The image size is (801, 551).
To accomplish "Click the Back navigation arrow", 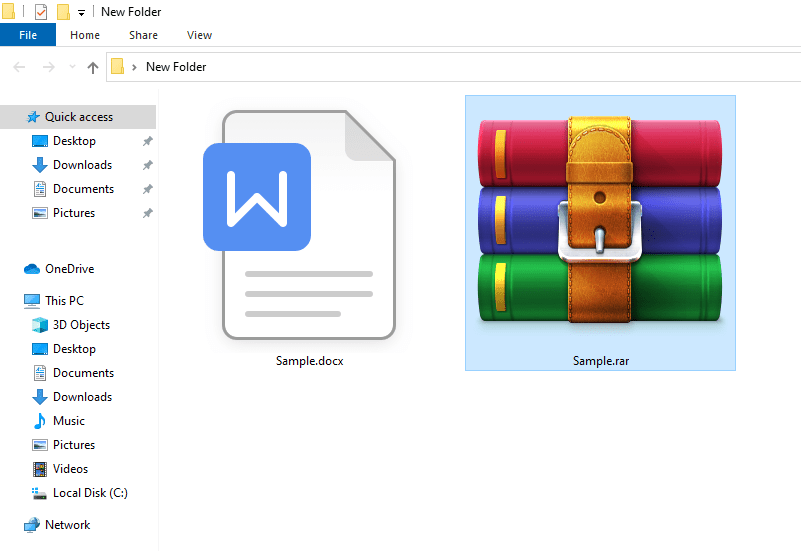I will (19, 67).
